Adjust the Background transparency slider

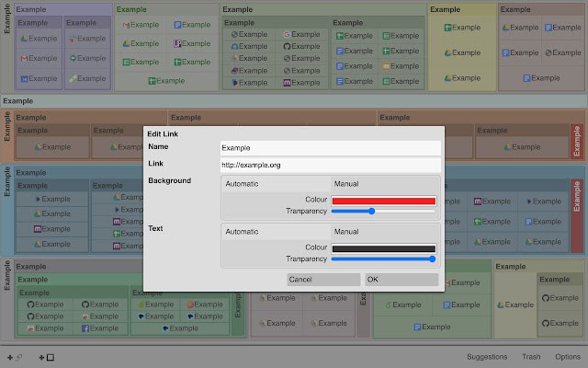pyautogui.click(x=384, y=211)
